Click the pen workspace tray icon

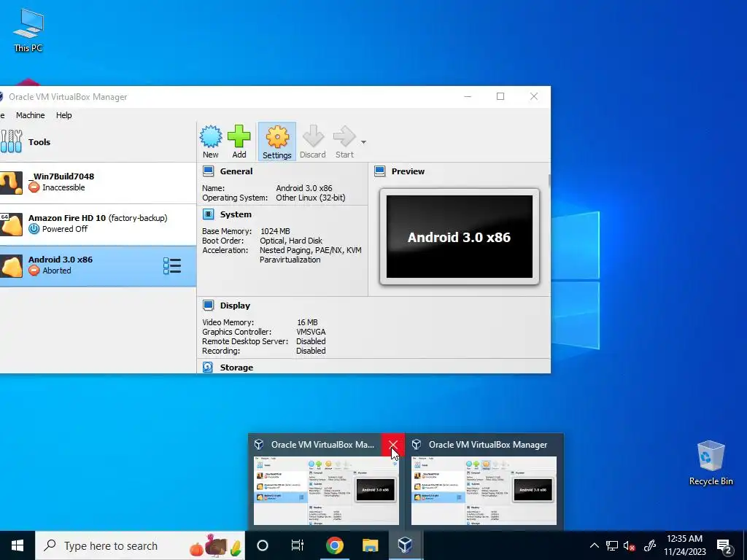click(x=650, y=545)
